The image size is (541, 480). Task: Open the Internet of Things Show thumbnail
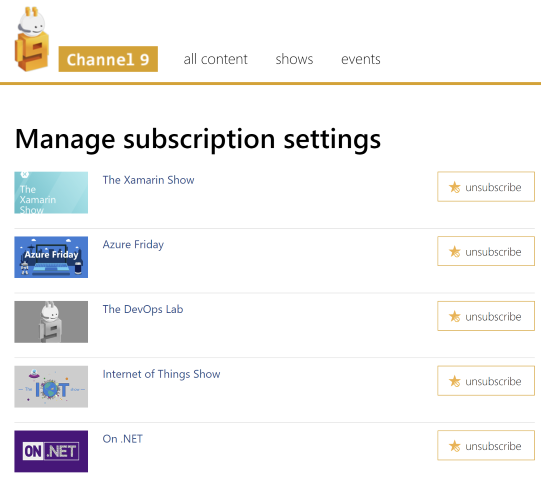(51, 386)
